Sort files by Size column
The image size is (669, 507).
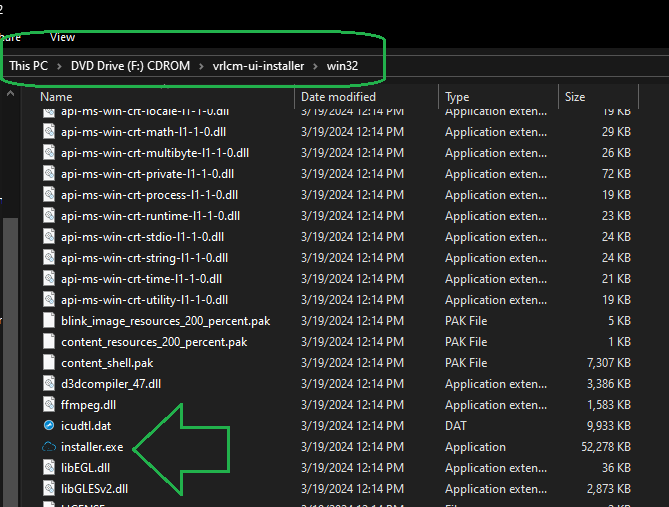(x=575, y=97)
